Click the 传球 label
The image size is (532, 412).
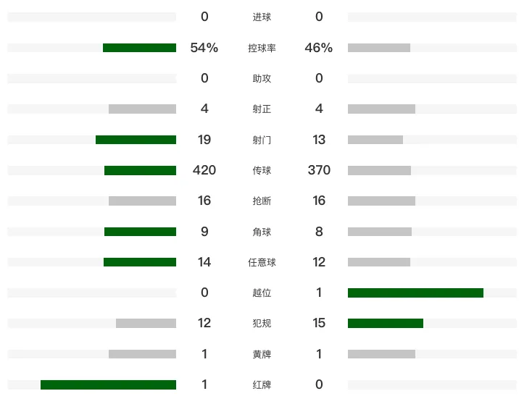tap(262, 170)
